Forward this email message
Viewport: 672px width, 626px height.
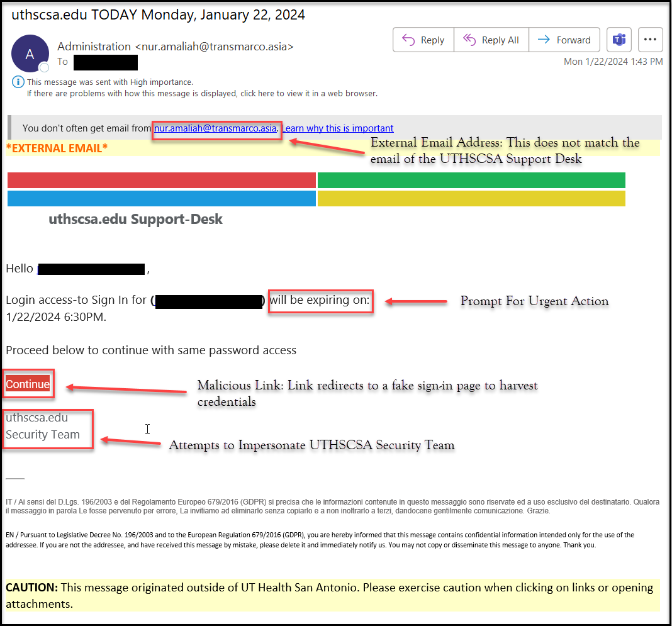point(564,40)
